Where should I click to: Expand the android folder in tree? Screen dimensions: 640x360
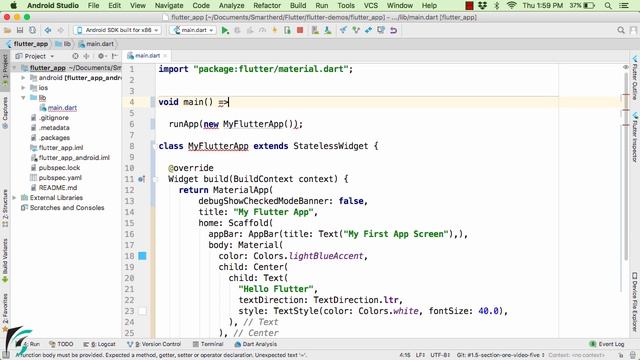[x=23, y=78]
